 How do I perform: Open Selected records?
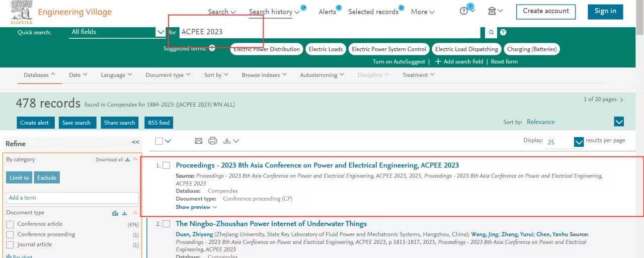click(373, 12)
